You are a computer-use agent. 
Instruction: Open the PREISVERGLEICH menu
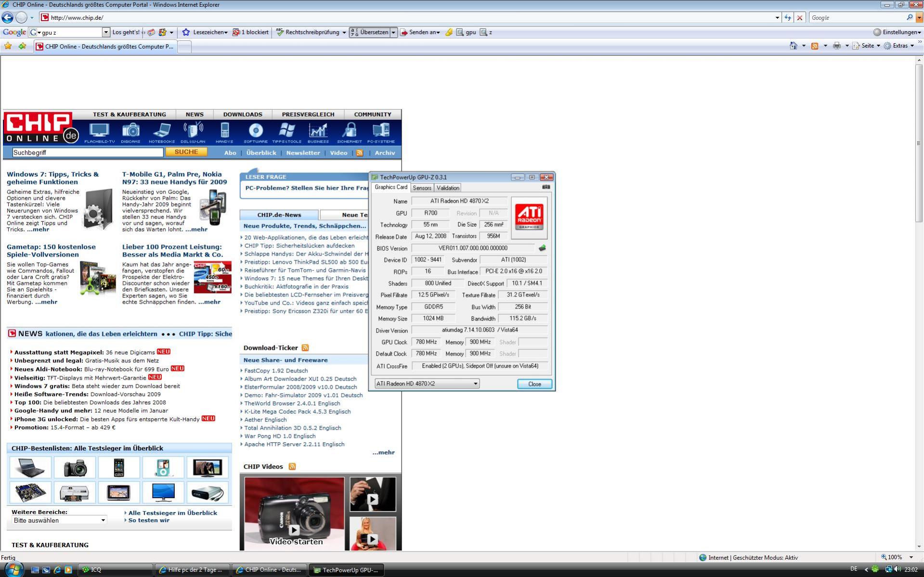tap(308, 115)
